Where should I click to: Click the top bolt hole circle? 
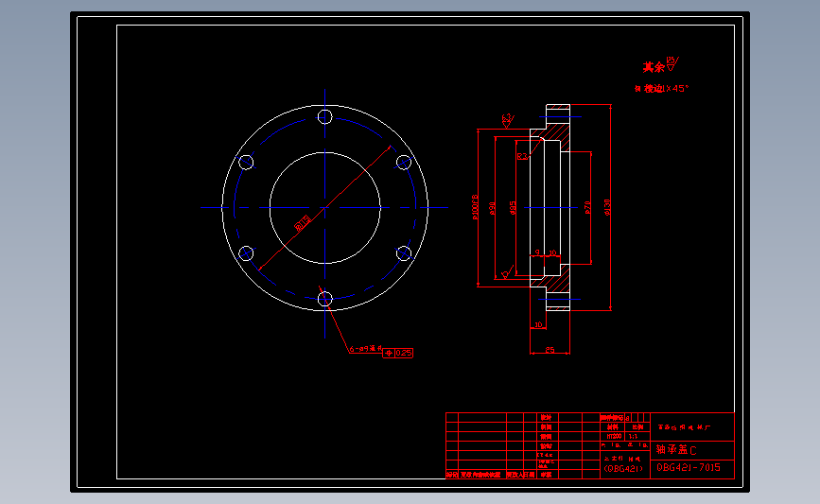pyautogui.click(x=324, y=116)
